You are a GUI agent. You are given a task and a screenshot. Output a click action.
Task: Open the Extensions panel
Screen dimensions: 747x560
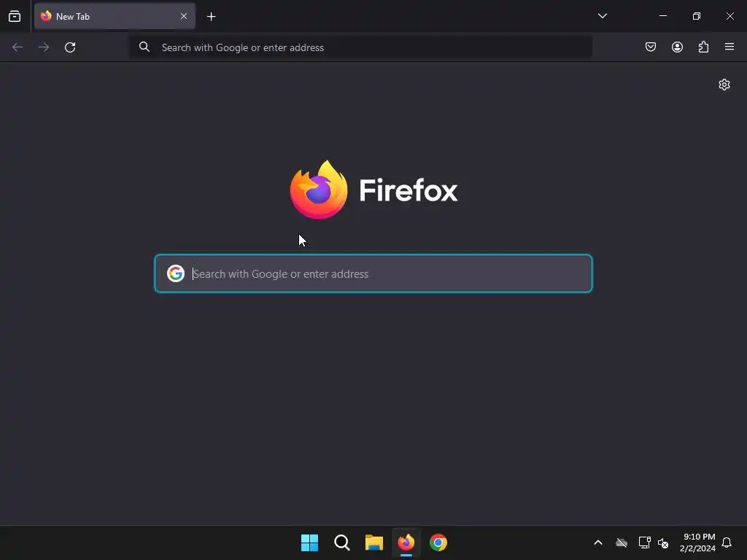click(x=703, y=47)
